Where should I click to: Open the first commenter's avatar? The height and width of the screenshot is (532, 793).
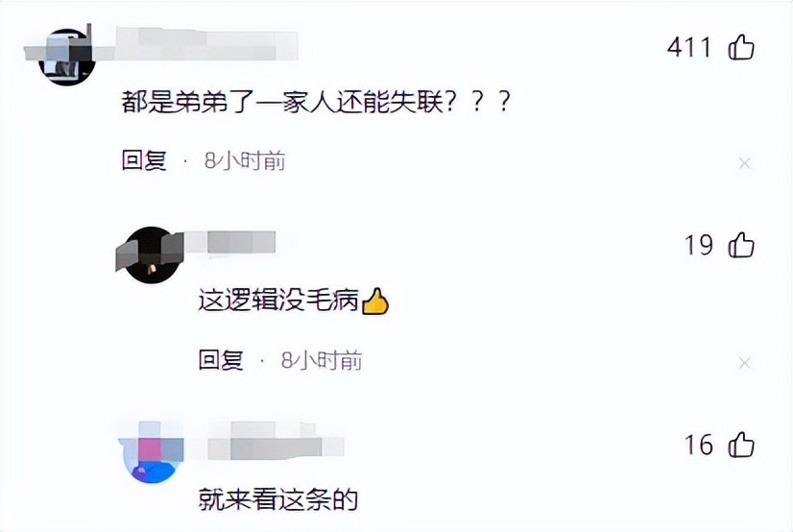click(x=67, y=57)
